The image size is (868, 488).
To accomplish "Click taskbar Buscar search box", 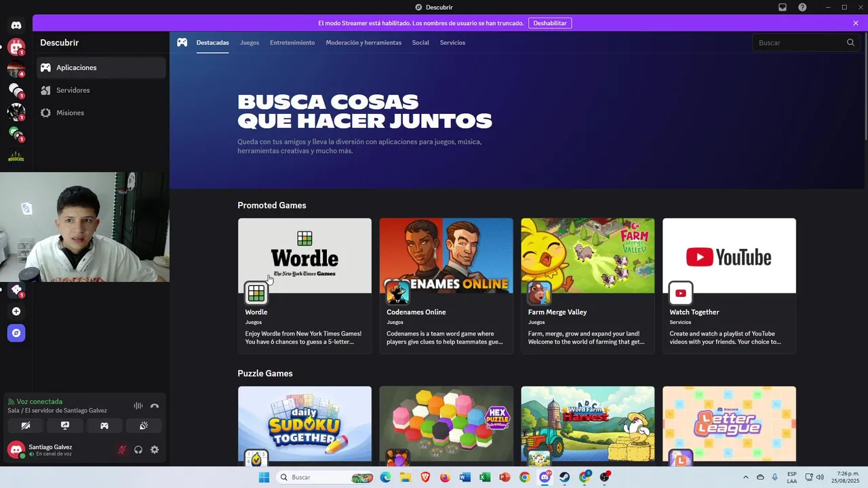I will (x=325, y=477).
